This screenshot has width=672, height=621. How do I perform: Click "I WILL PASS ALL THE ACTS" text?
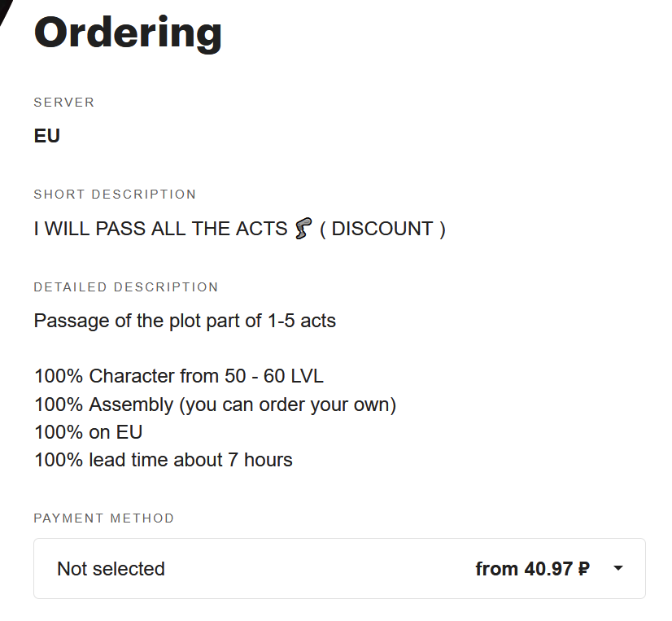[160, 229]
